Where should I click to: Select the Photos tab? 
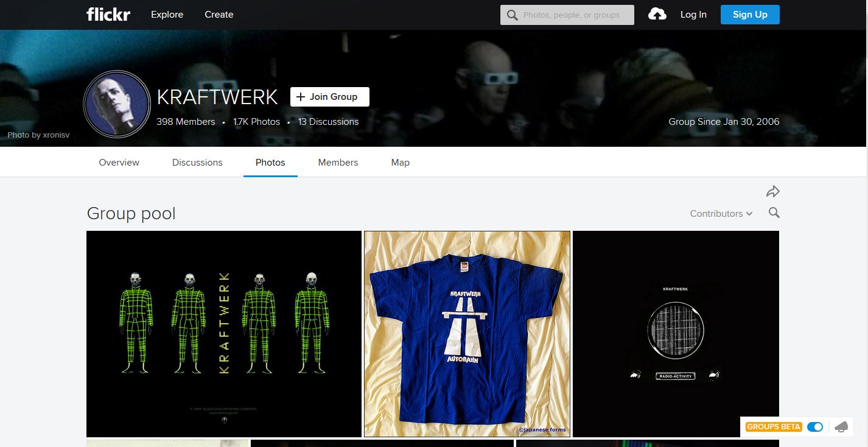coord(270,163)
